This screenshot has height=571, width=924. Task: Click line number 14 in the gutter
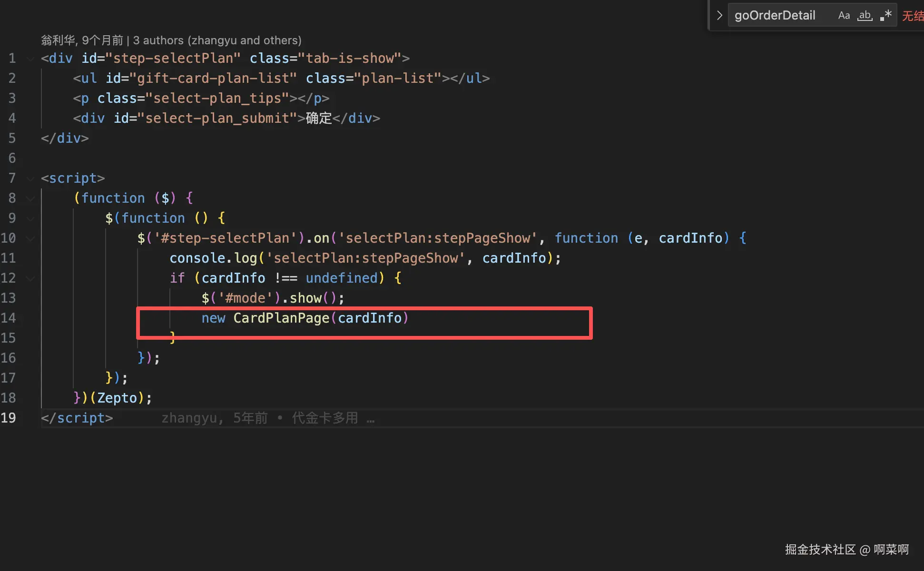click(9, 318)
